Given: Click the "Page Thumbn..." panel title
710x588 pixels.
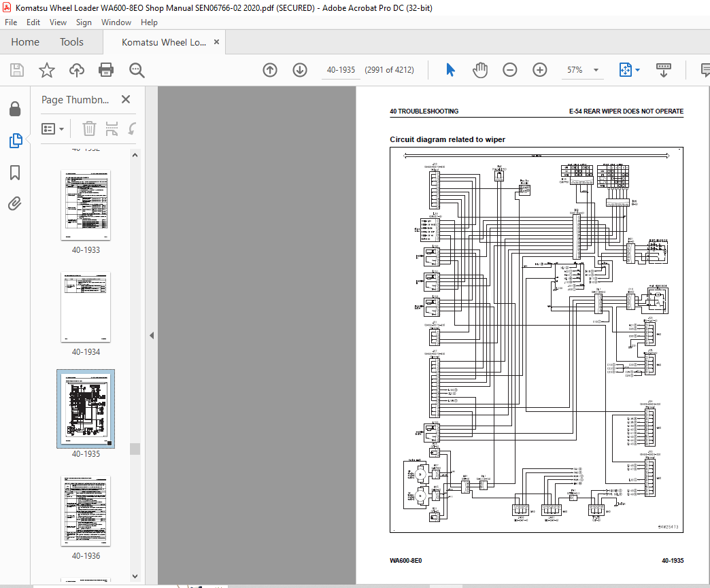Looking at the screenshot, I should click(75, 99).
